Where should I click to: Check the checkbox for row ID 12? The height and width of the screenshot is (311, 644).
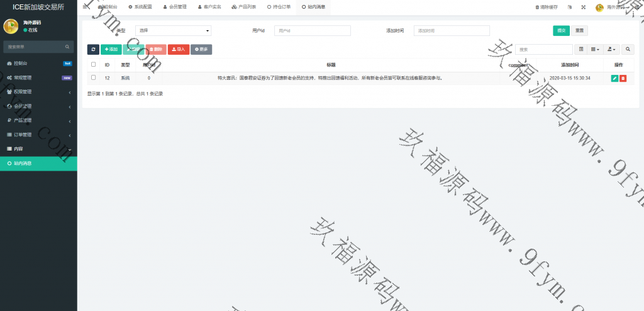94,78
